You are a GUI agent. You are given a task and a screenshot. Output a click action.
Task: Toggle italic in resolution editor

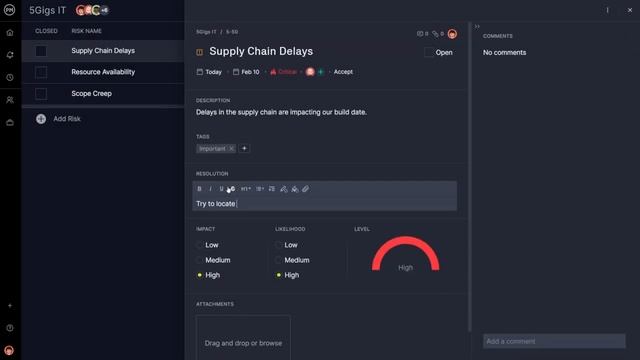click(210, 189)
